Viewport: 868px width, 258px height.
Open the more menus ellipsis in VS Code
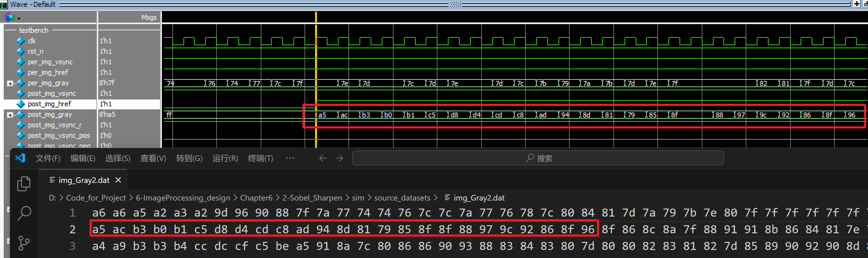point(290,158)
